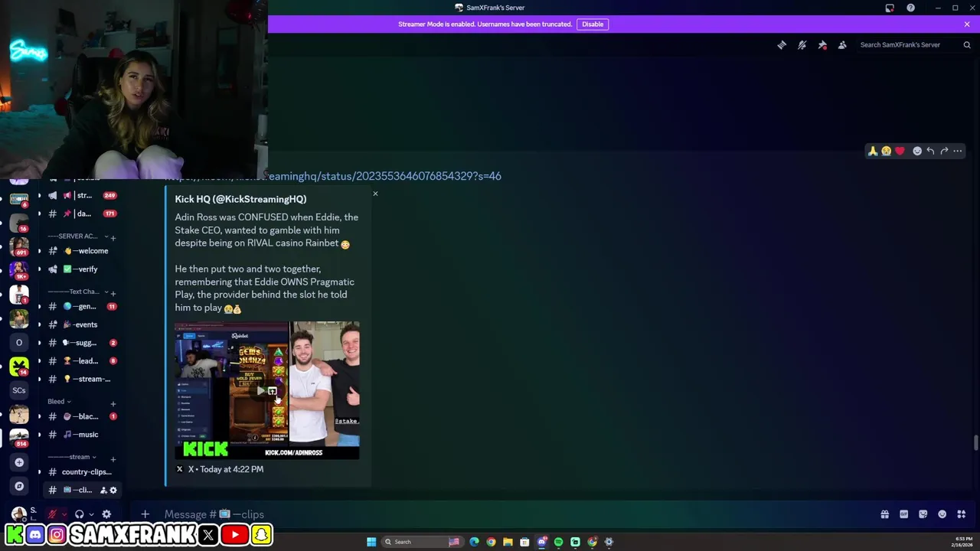980x551 pixels.
Task: Open Discover servers compass icon
Action: [19, 486]
